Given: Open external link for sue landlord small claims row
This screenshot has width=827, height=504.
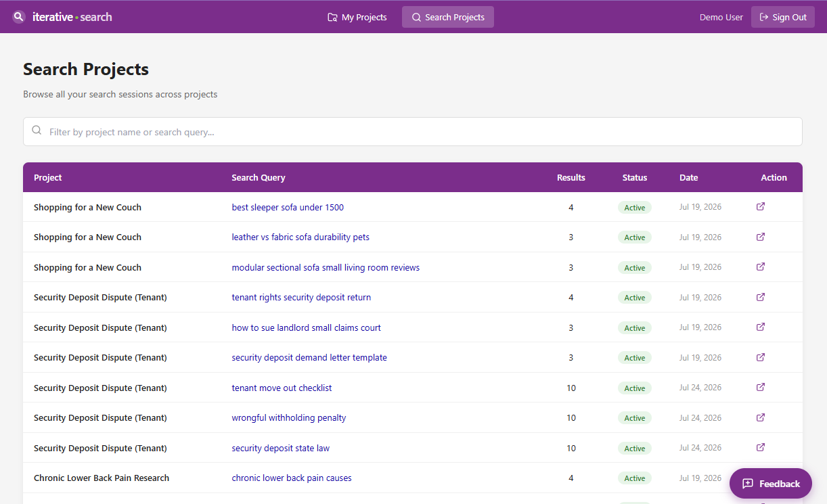Looking at the screenshot, I should [x=761, y=327].
